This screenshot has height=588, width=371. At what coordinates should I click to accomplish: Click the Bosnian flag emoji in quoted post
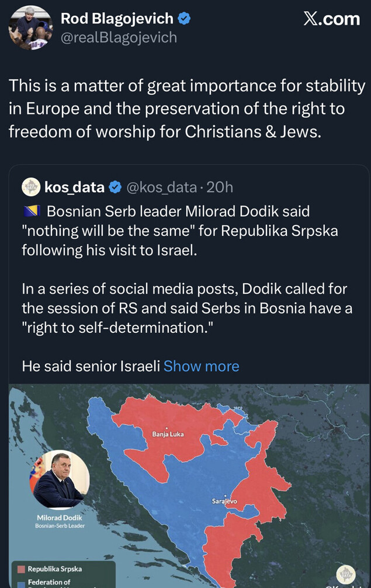(30, 211)
